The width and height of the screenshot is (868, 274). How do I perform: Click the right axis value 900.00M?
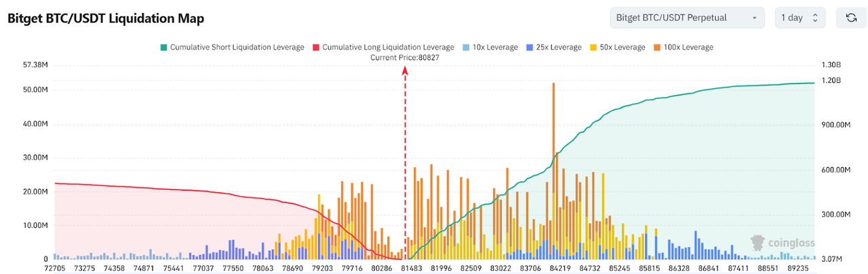[835, 125]
